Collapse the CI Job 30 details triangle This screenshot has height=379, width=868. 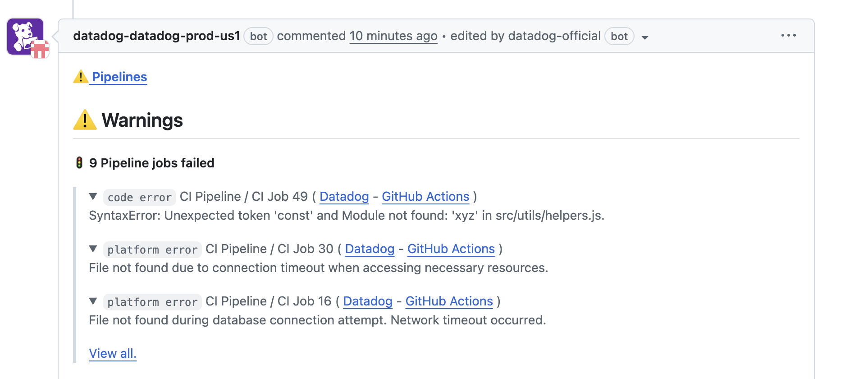93,249
